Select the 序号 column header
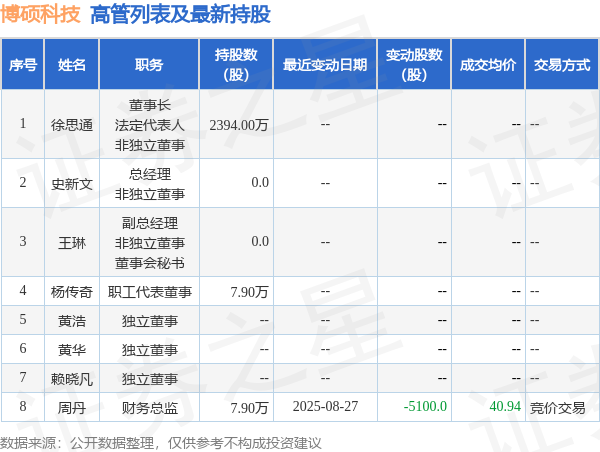This screenshot has height=452, width=600. [x=23, y=64]
